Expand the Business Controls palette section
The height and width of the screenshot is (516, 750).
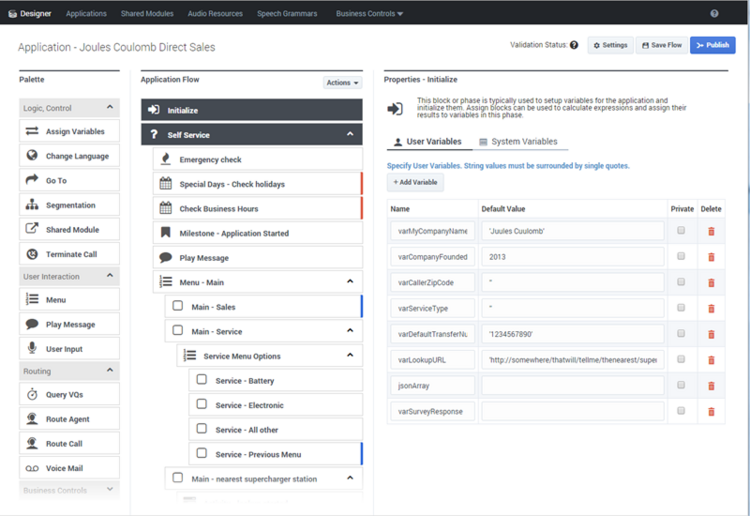coord(110,489)
